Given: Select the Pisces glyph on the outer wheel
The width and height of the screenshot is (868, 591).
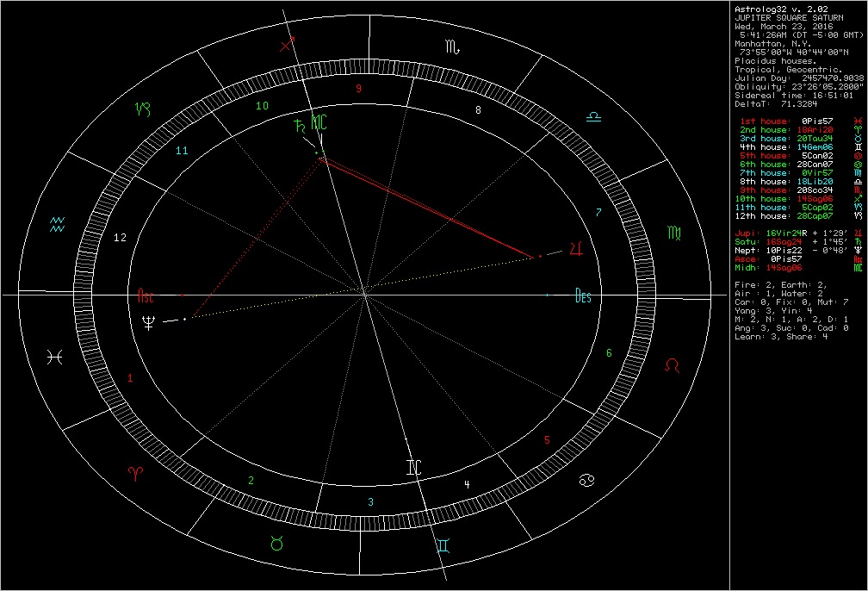Looking at the screenshot, I should (54, 356).
